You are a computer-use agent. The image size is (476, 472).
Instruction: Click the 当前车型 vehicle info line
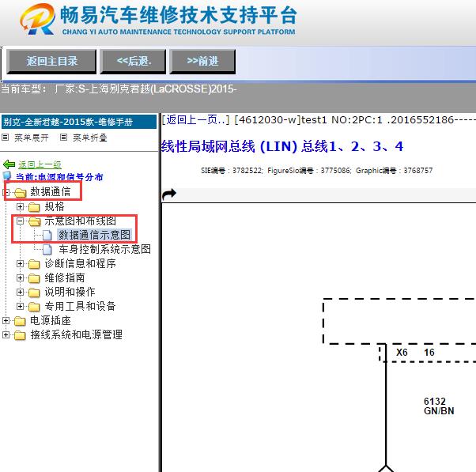119,89
